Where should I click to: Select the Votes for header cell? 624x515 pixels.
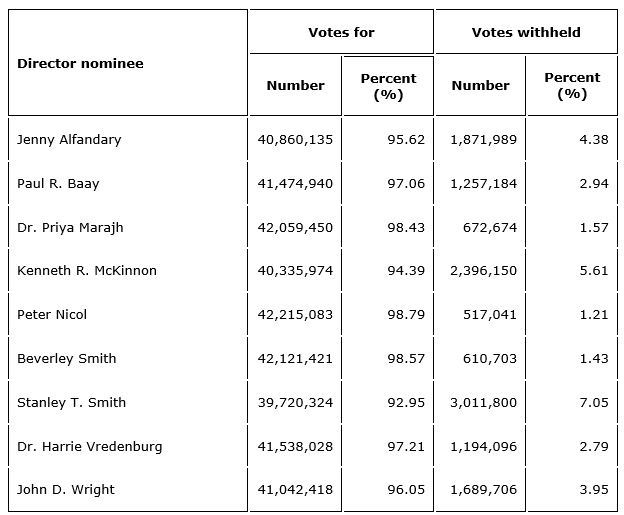pos(341,32)
